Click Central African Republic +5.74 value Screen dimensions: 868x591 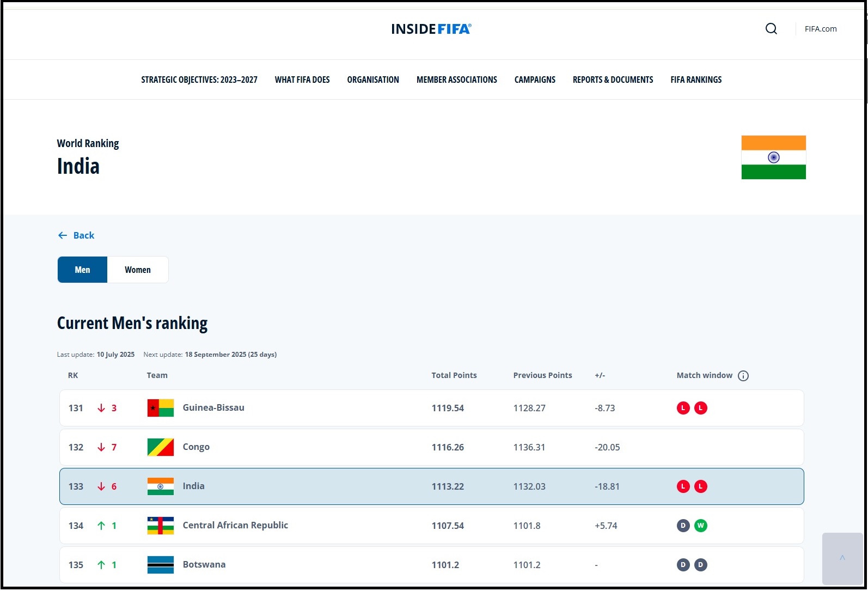coord(606,526)
